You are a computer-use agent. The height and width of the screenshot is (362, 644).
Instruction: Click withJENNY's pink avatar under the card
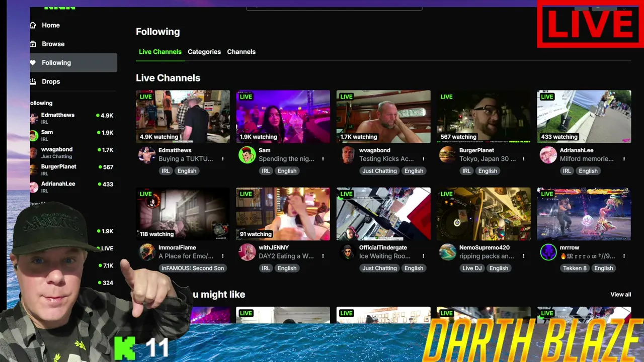coord(247,252)
